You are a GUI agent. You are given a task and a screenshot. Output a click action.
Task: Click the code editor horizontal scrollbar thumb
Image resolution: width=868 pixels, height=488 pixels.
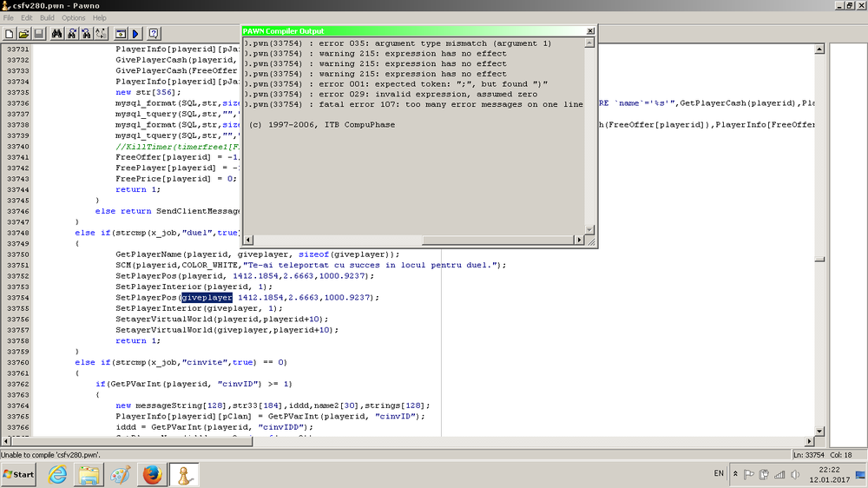132,441
